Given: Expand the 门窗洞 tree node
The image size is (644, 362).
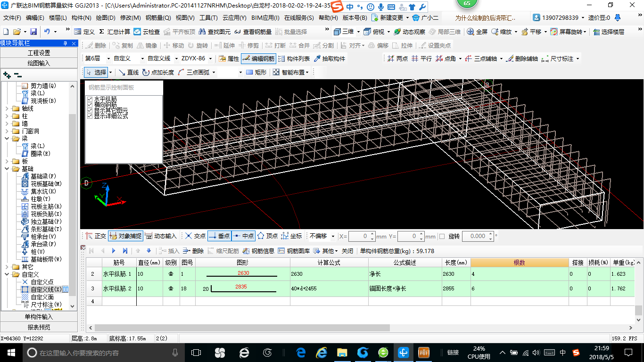Looking at the screenshot, I should tap(7, 131).
